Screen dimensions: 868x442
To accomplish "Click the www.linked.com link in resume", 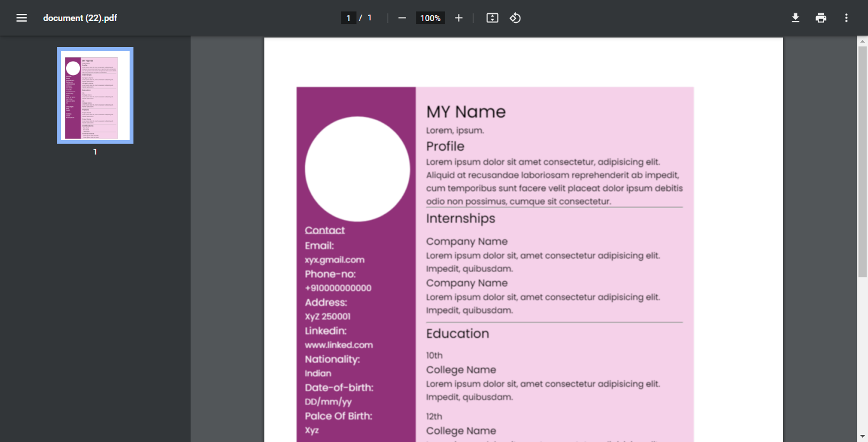I will [339, 345].
